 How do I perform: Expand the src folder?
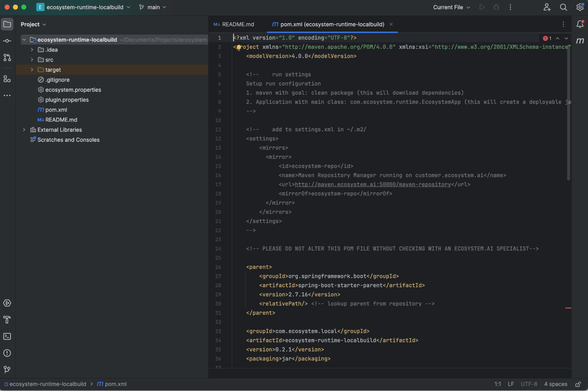(32, 59)
